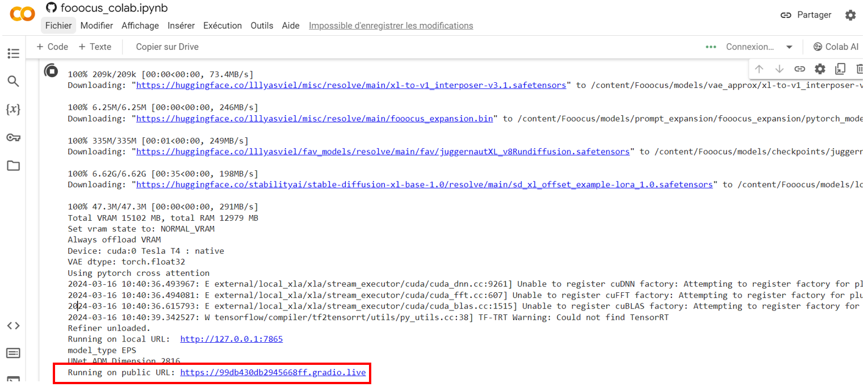Stop the running cell execution
Image resolution: width=868 pixels, height=387 pixels.
point(51,71)
